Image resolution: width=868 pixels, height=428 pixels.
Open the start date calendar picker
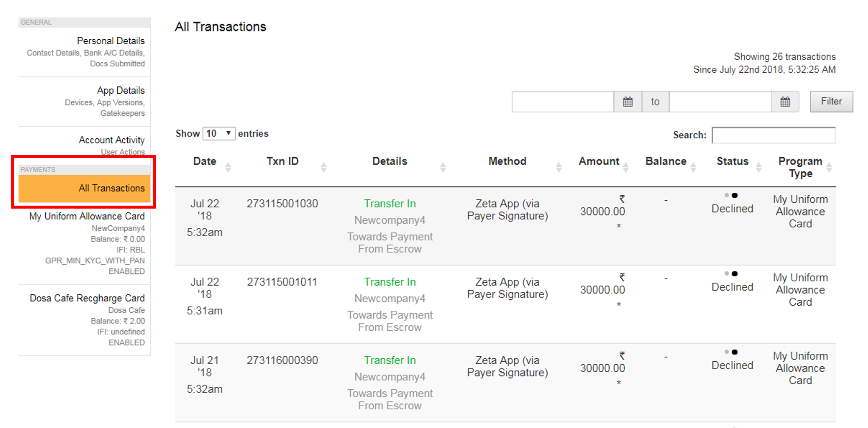pos(627,102)
